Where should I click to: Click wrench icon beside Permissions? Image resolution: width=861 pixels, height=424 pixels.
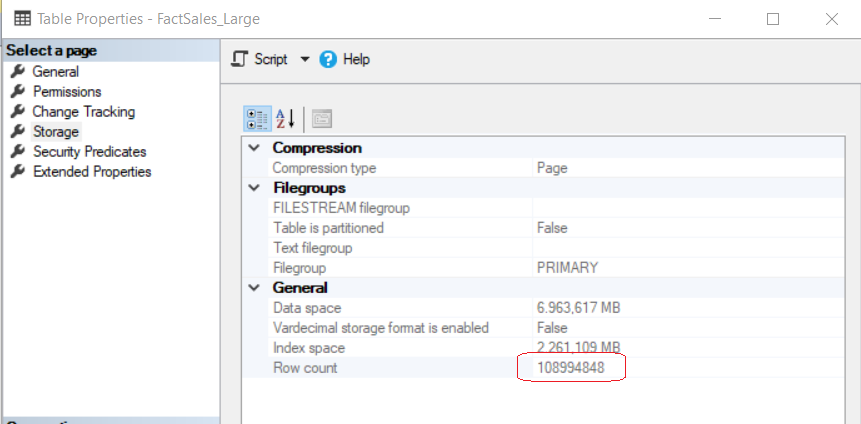pos(17,92)
